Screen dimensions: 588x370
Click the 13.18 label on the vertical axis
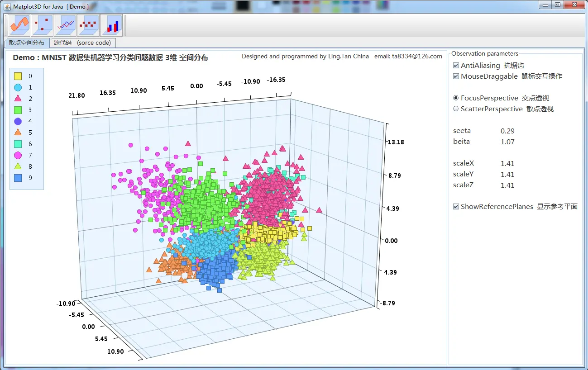[x=396, y=142]
